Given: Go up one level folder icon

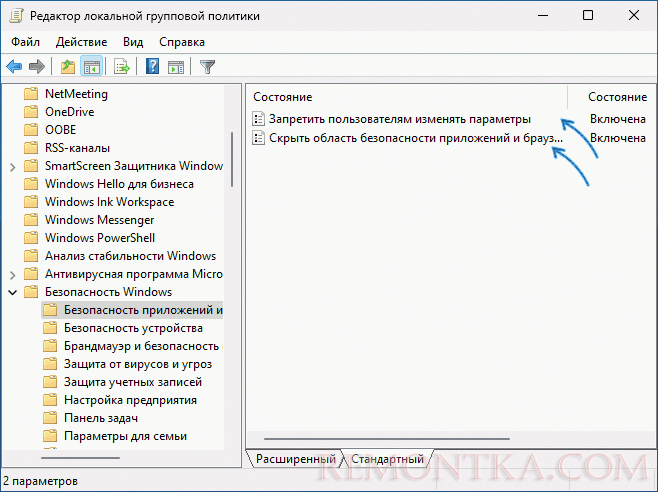Looking at the screenshot, I should [x=68, y=66].
